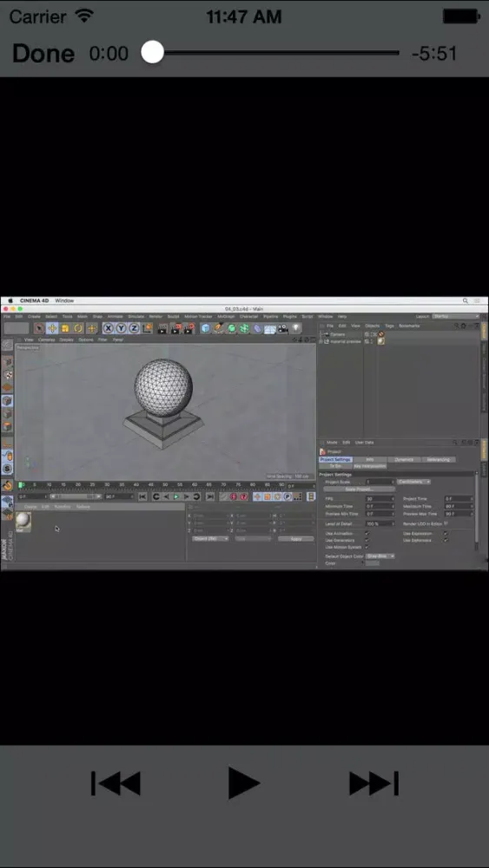Select the Rotate tool in toolbar
The image size is (489, 868).
(77, 329)
